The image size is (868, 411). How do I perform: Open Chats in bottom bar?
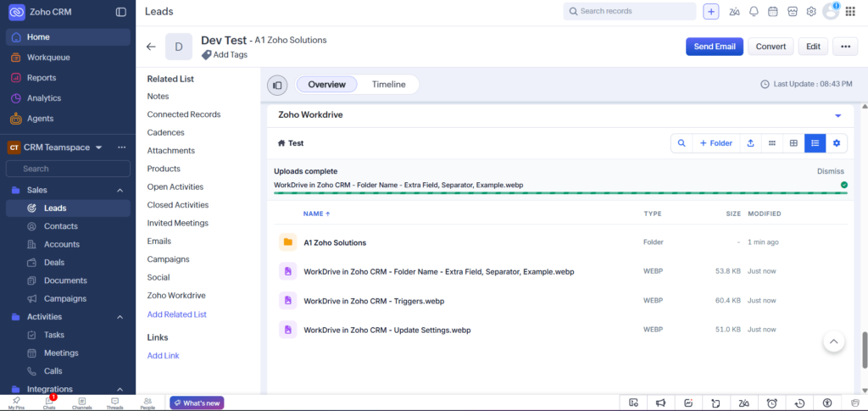pos(48,403)
